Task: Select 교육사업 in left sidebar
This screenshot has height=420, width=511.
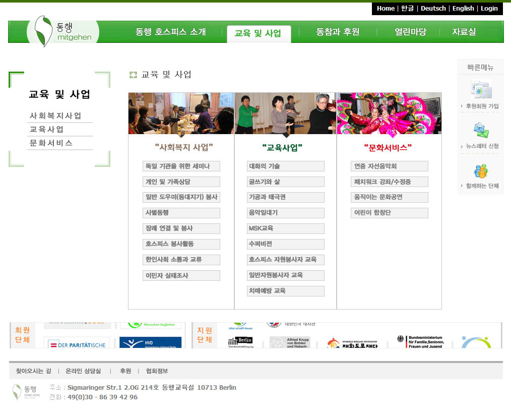Action: click(x=46, y=130)
